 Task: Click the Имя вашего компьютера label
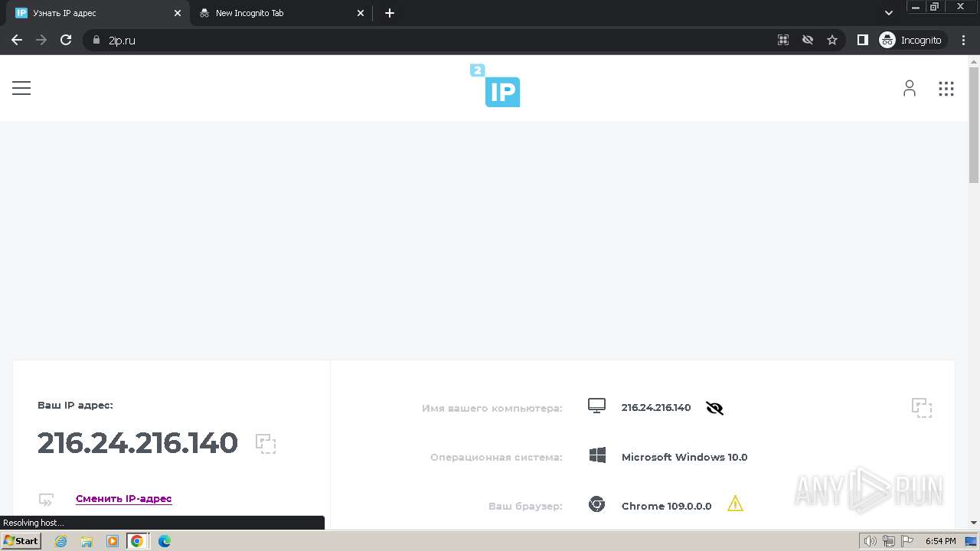point(492,409)
